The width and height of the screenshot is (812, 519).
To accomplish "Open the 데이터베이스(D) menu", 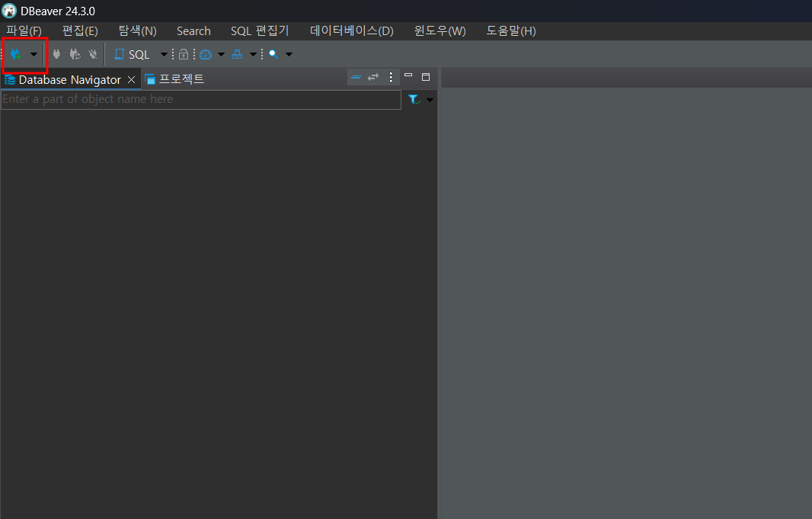I will point(352,31).
